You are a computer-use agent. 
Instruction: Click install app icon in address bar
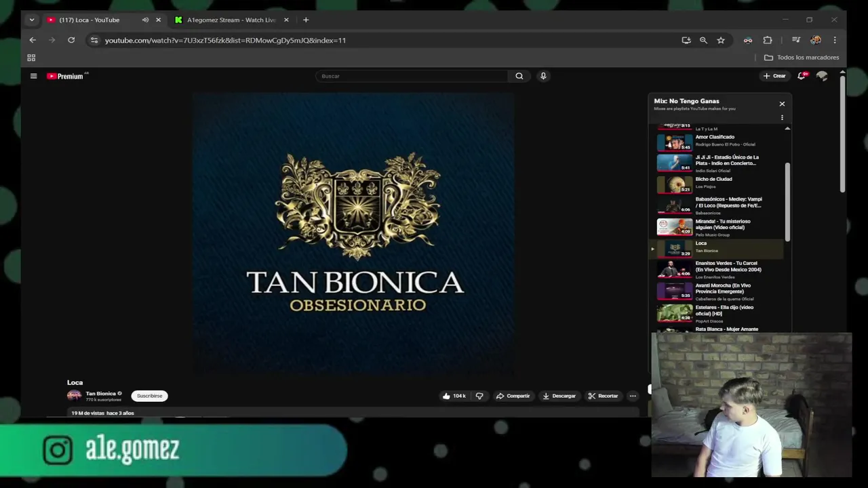point(686,40)
